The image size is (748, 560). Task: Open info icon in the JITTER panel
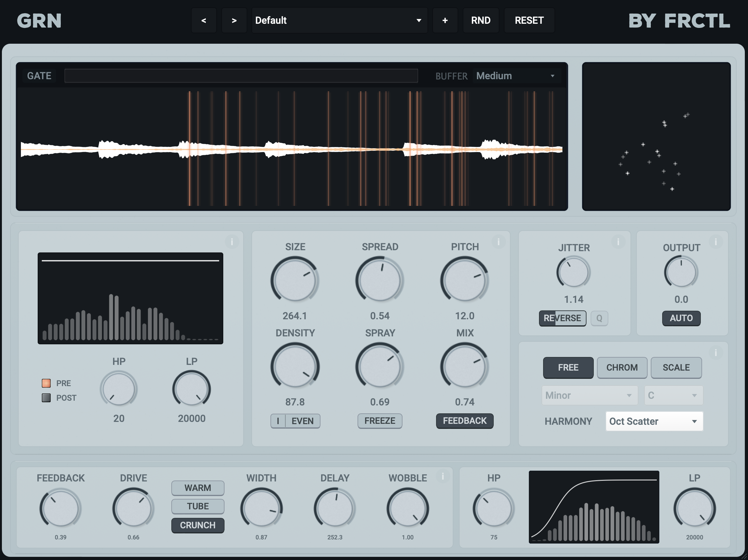[x=618, y=242]
